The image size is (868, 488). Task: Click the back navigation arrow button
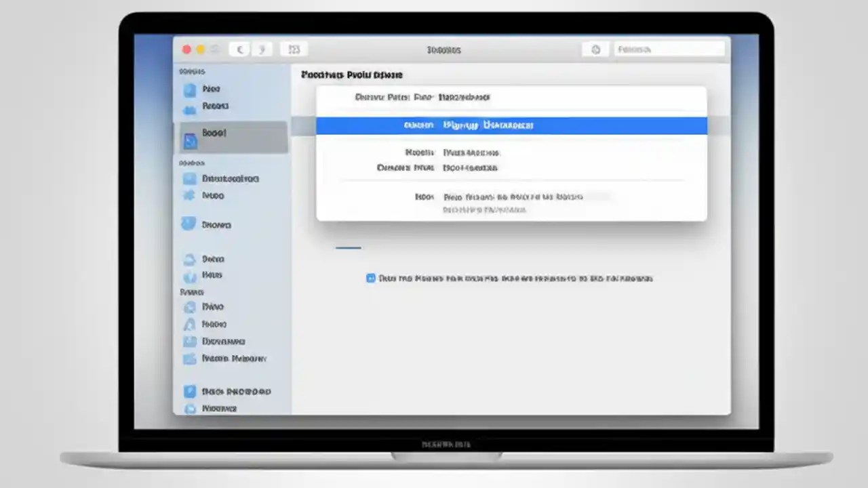(x=240, y=49)
